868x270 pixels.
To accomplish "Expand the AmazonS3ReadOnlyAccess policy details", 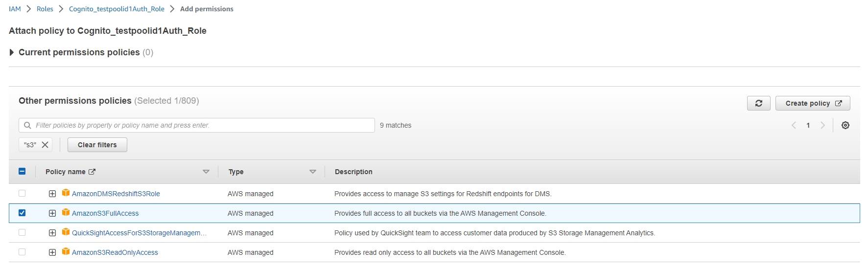I will (52, 252).
